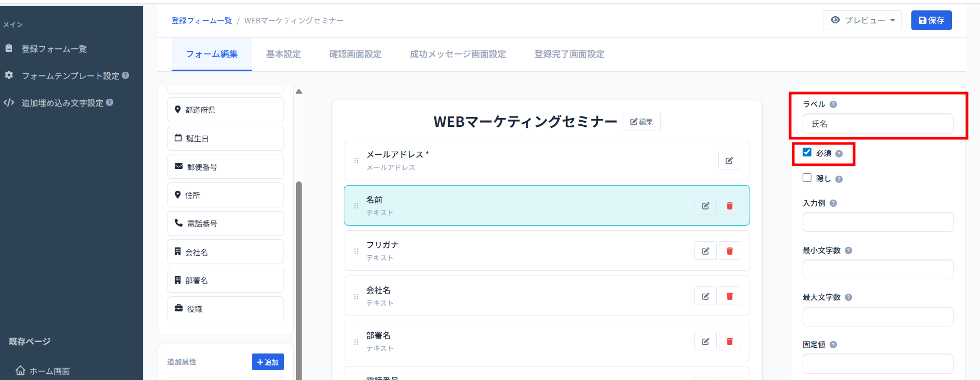Click 登録フォーム一覧 breadcrumb link
The height and width of the screenshot is (380, 980).
point(202,21)
